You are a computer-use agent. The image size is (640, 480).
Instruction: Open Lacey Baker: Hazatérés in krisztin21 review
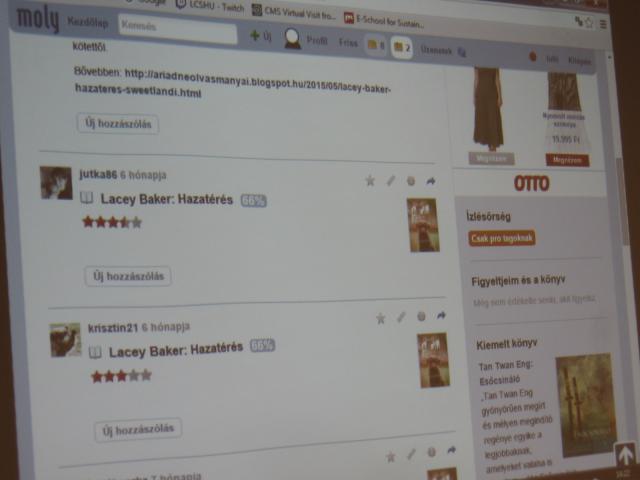[x=176, y=350]
